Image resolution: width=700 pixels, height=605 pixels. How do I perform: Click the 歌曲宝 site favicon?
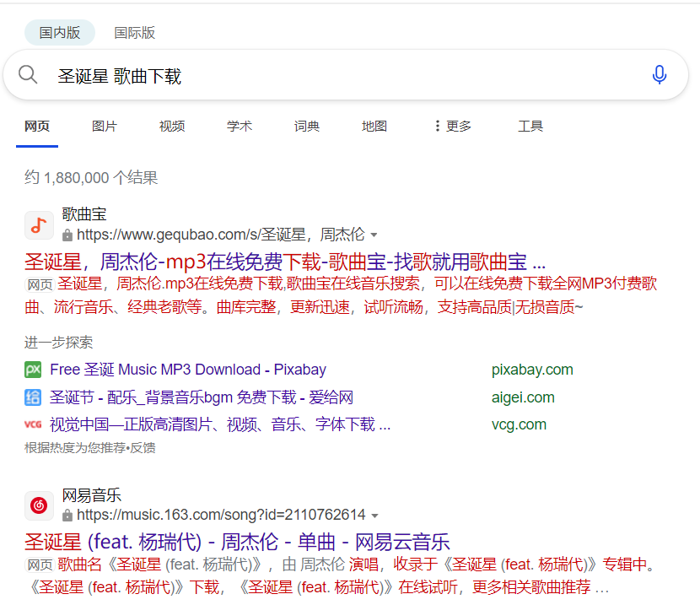tap(39, 225)
